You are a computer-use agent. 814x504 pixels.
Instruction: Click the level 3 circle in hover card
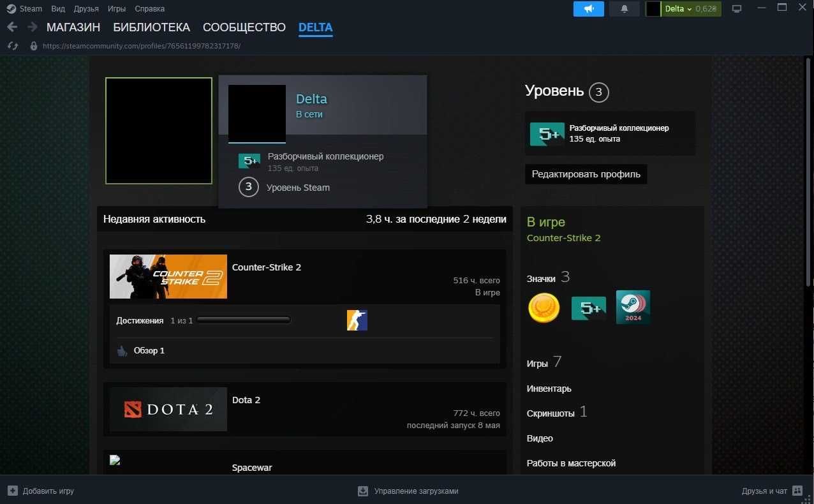click(x=249, y=188)
